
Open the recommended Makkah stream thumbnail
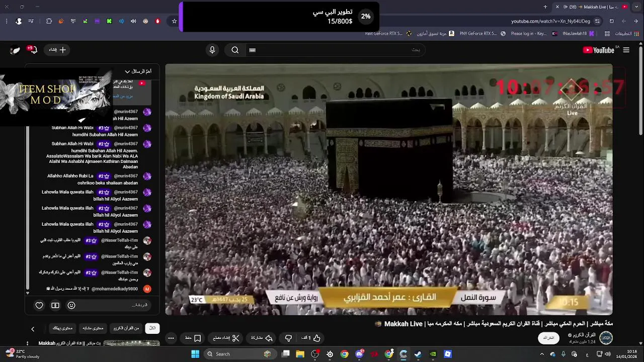point(131,344)
